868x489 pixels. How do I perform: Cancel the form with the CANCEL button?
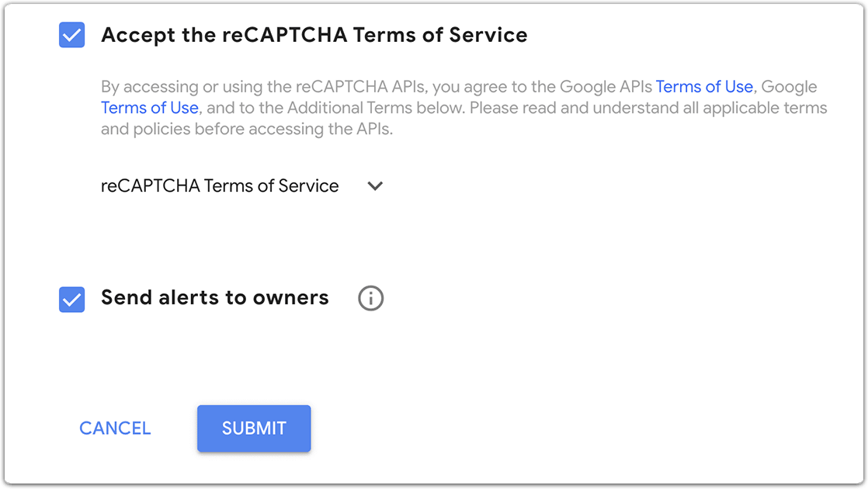[115, 428]
